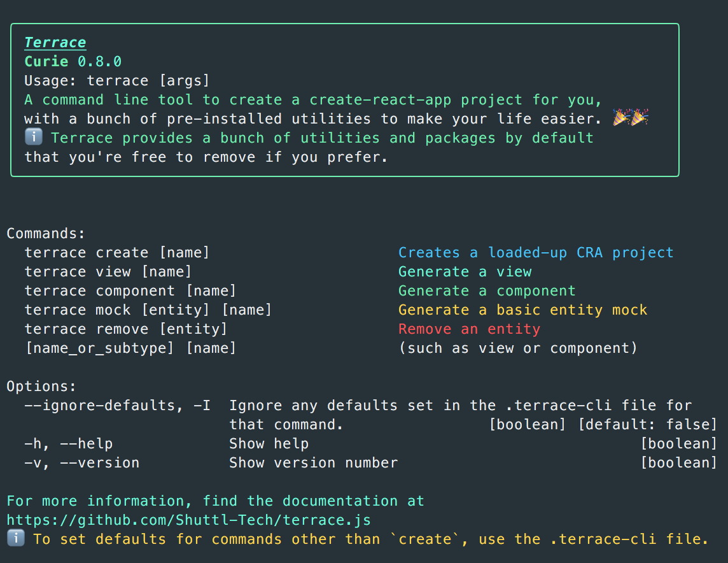Click 'terrace view [name]' command

(x=108, y=272)
